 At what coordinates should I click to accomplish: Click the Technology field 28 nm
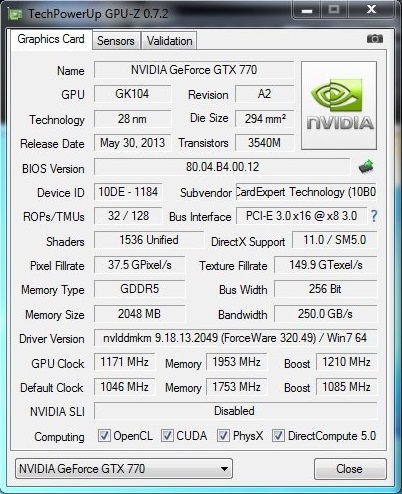tap(132, 119)
